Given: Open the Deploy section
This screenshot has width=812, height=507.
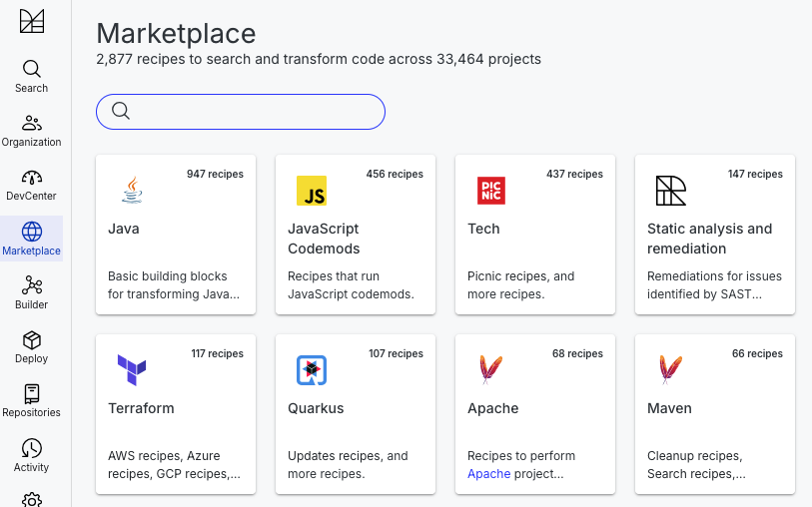Looking at the screenshot, I should pyautogui.click(x=32, y=347).
